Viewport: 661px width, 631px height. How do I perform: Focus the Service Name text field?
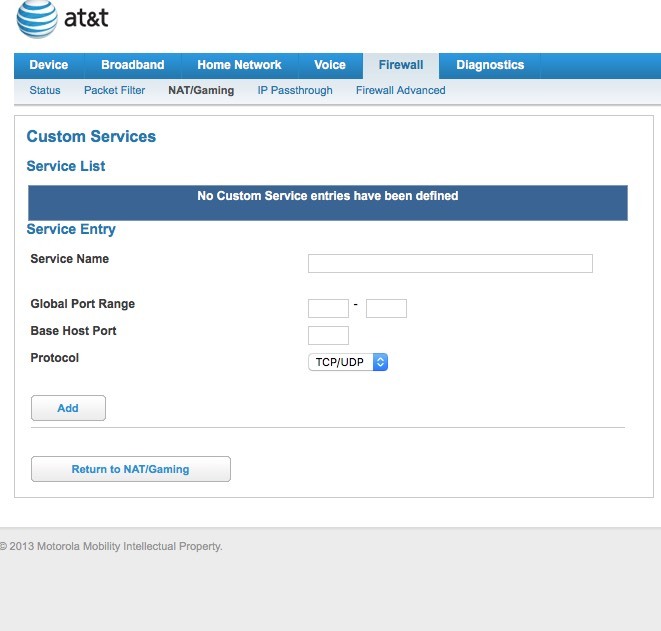pyautogui.click(x=450, y=263)
